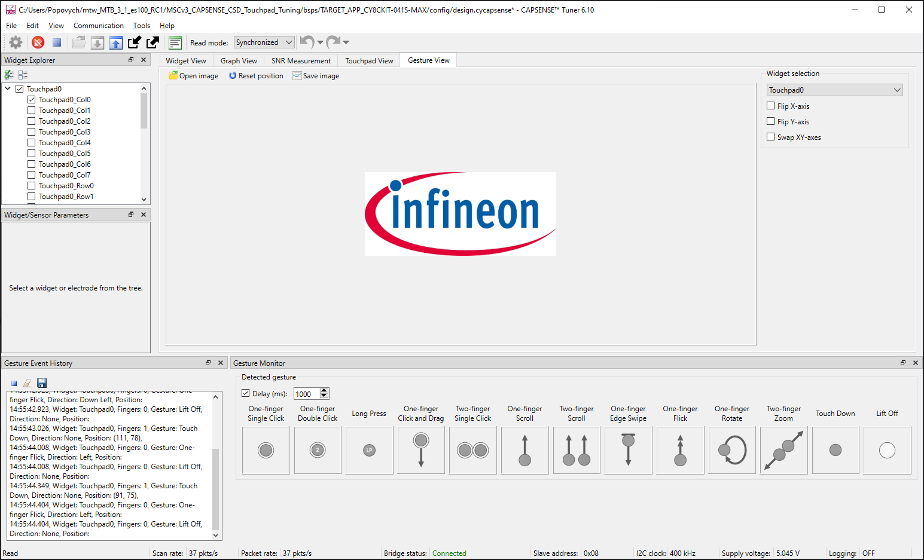Check the Touchpad0_Col3 checkbox
Screen dimensions: 924x560
32,132
